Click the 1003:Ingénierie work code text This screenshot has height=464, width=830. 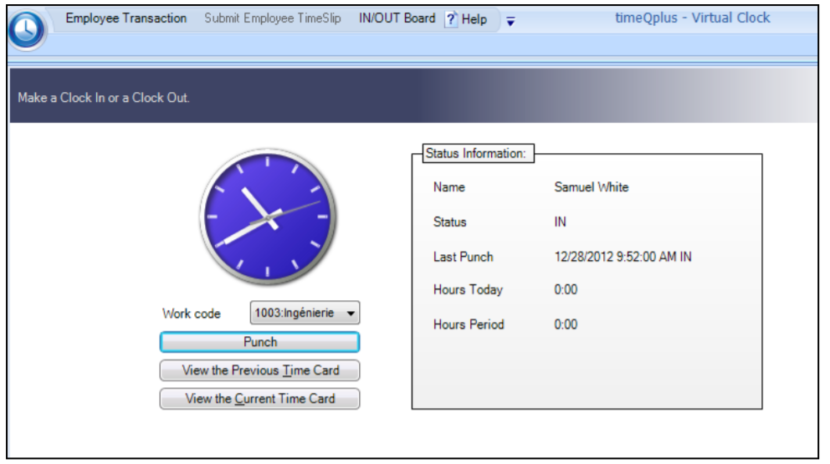(296, 313)
